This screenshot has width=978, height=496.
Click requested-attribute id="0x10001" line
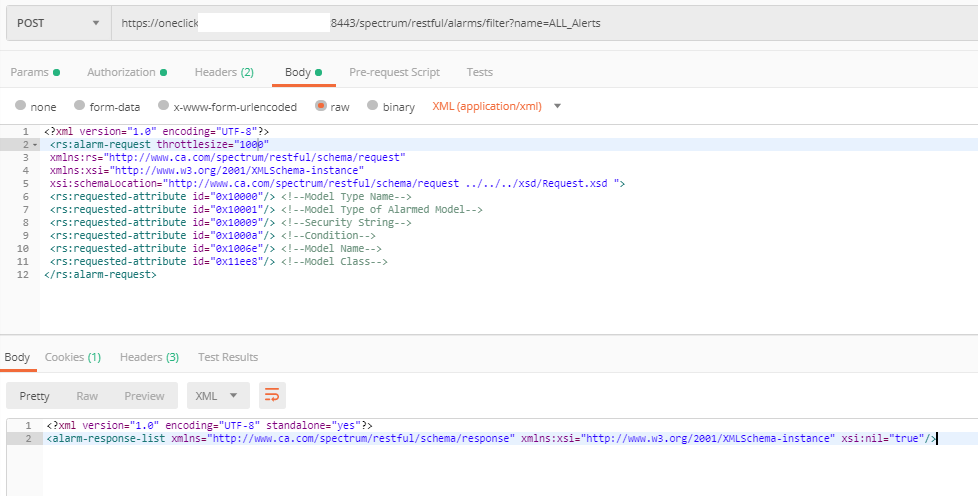(266, 210)
